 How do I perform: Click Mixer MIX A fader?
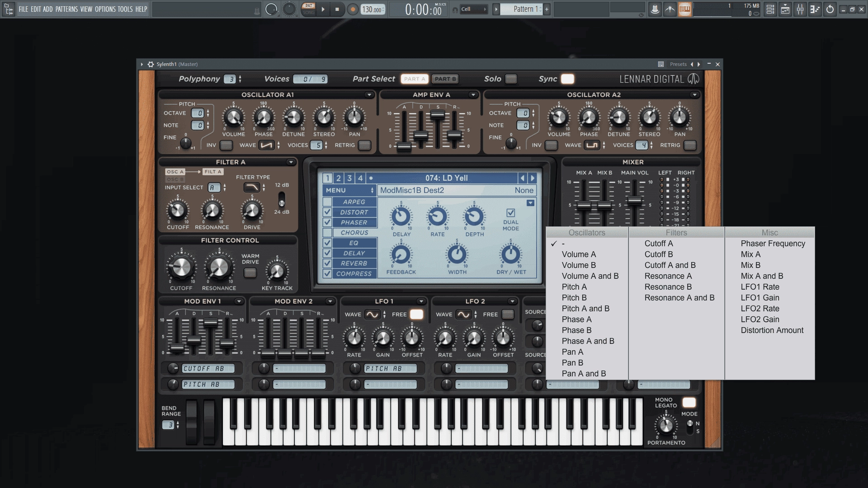(584, 206)
